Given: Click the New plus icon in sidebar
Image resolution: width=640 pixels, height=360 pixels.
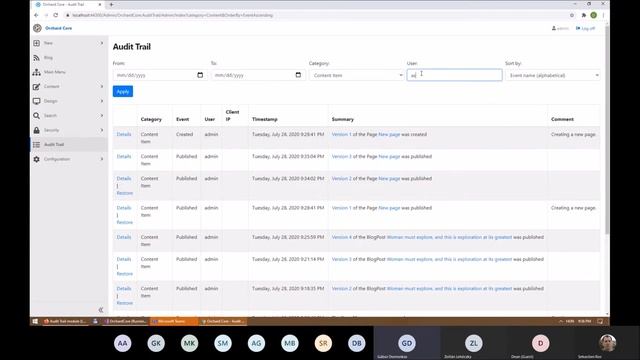Looking at the screenshot, I should (x=36, y=43).
